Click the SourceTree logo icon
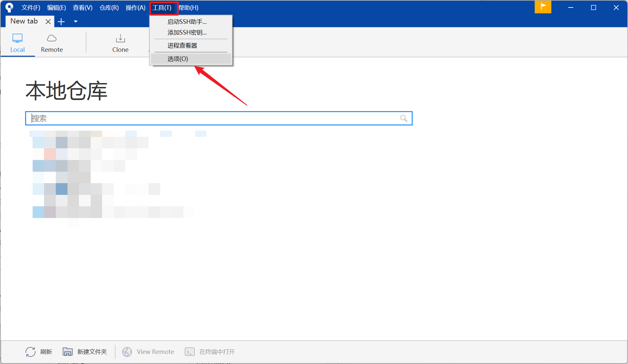The height and width of the screenshot is (364, 628). [x=9, y=7]
